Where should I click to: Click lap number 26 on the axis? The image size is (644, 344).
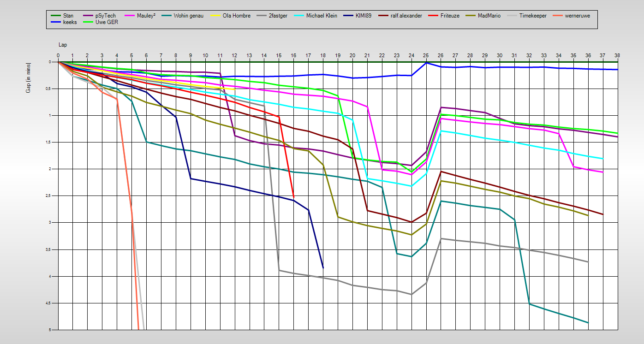click(x=441, y=56)
